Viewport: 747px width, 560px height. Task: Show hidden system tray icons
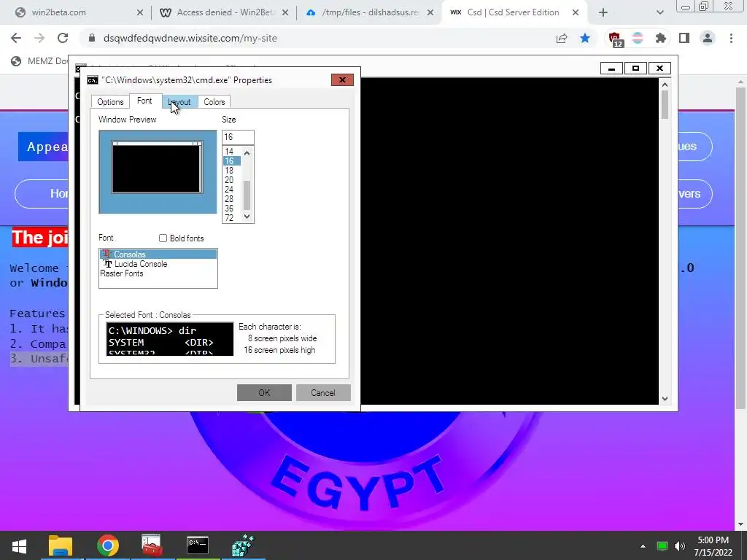click(643, 546)
